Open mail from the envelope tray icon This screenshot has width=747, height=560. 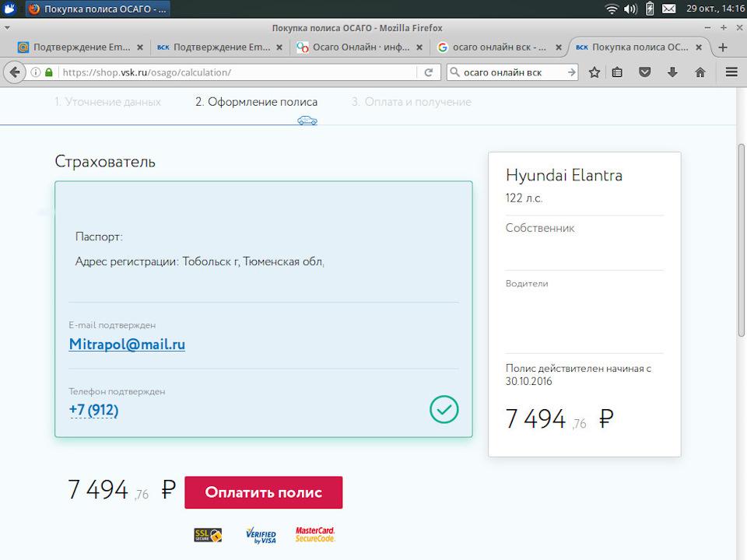(669, 10)
